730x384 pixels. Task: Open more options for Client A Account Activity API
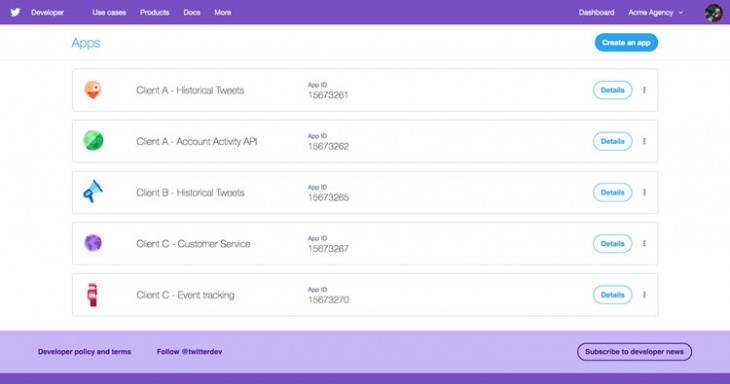click(x=644, y=141)
